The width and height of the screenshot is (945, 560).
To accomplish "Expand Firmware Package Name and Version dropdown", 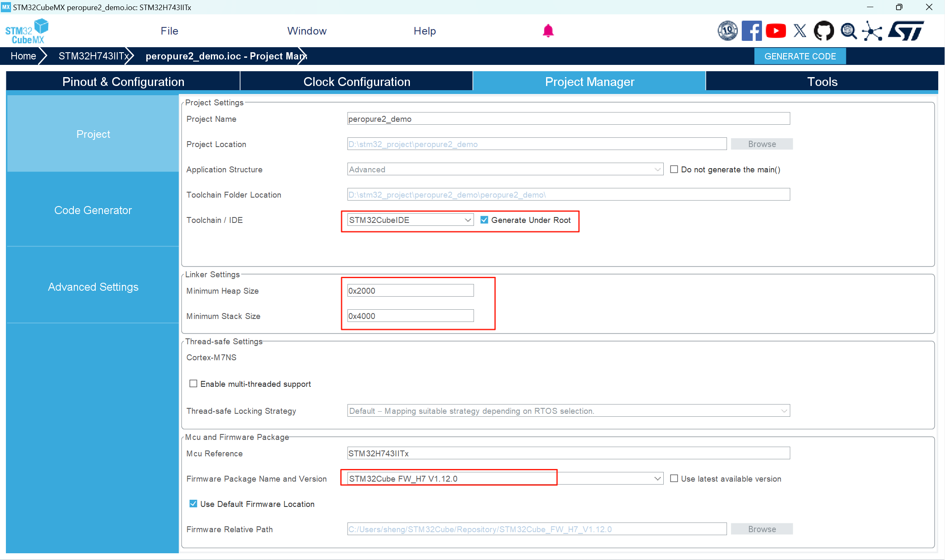I will [x=657, y=479].
